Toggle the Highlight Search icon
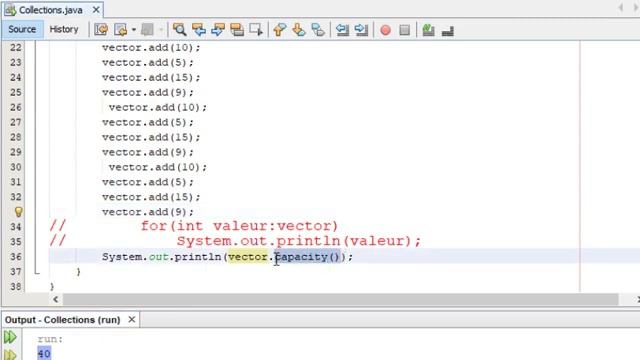Viewport: 640px width, 360px height. 237,29
